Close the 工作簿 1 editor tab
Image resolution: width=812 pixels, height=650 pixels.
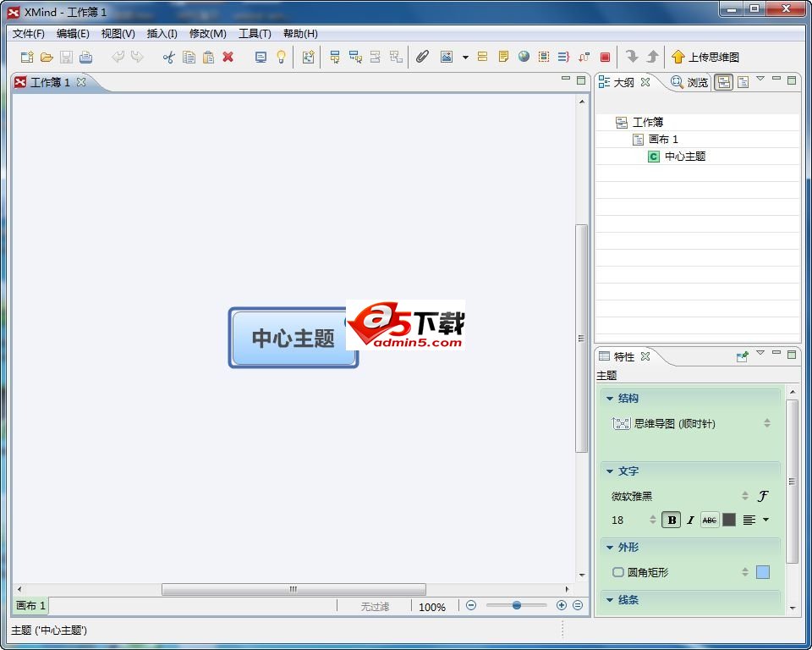click(x=81, y=82)
